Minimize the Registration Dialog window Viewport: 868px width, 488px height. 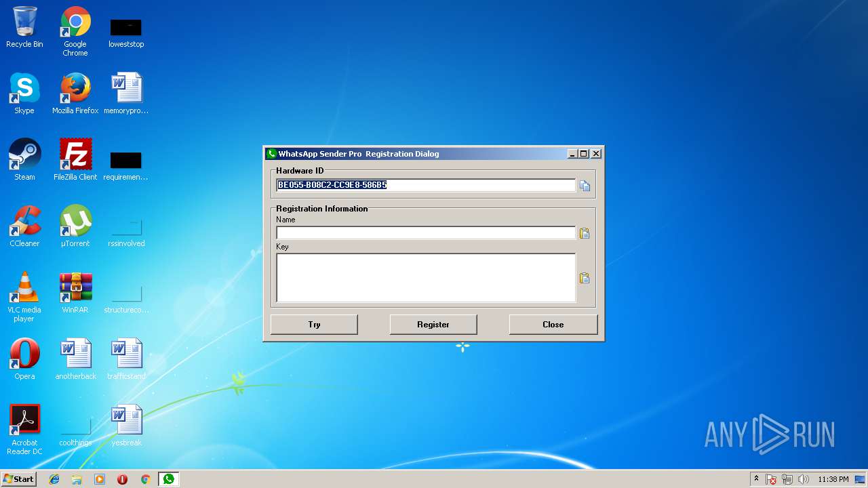(572, 154)
